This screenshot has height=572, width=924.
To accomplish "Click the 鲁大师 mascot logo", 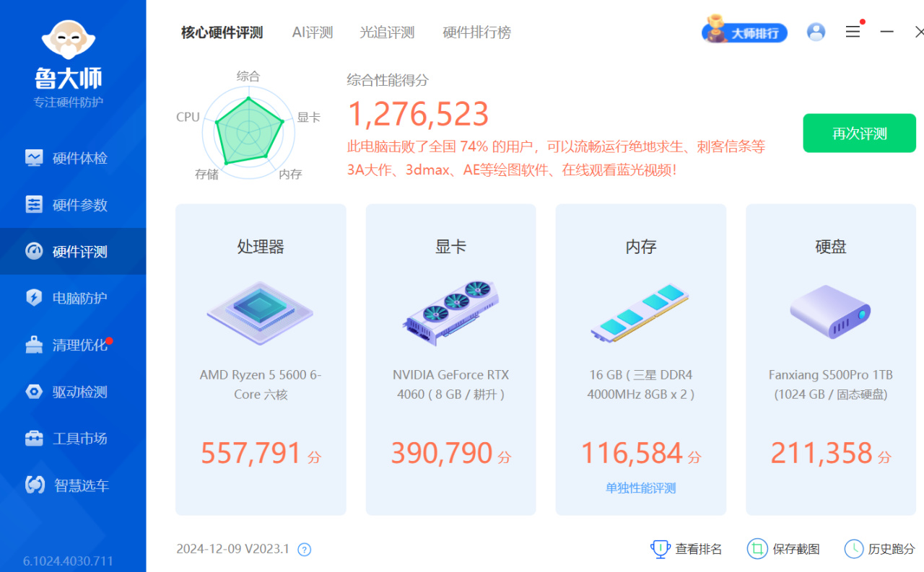I will 69,39.
